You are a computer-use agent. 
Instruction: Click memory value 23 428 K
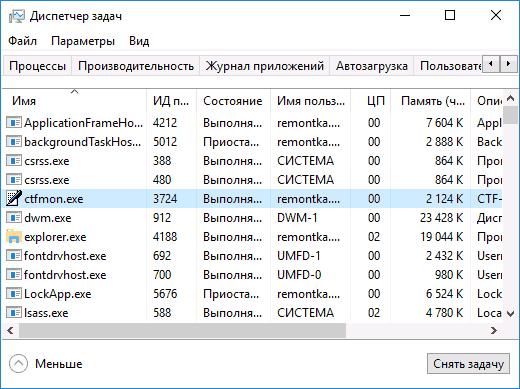coord(441,218)
